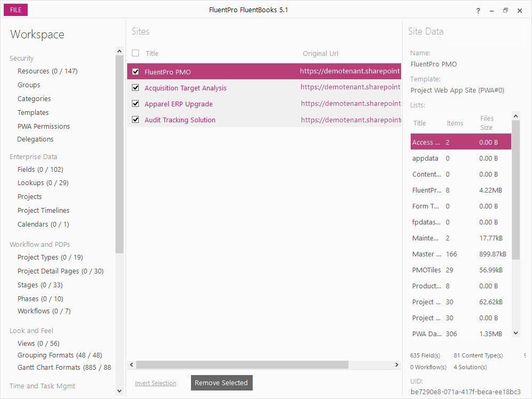Close the FluentBooks window
This screenshot has width=532, height=399.
519,11
